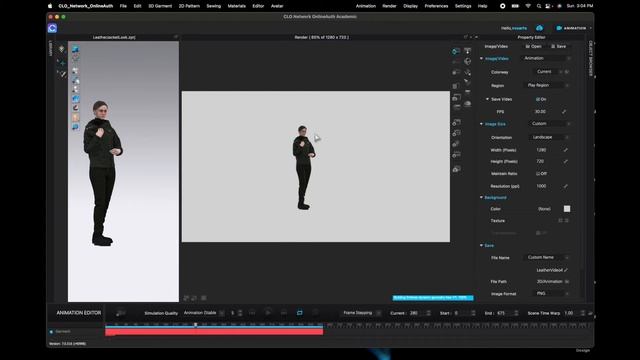The image size is (640, 360).
Task: Toggle Maintain Ratio Off checkbox
Action: coord(538,173)
